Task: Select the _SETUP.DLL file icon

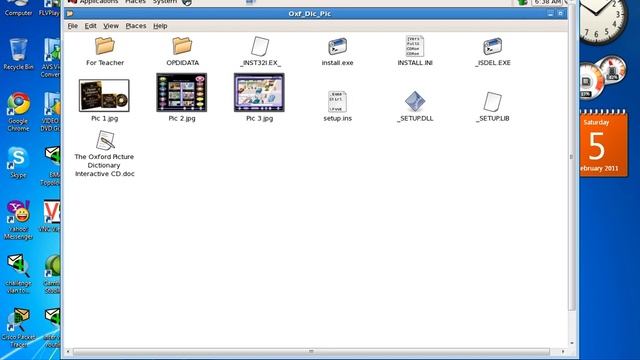Action: [x=415, y=101]
